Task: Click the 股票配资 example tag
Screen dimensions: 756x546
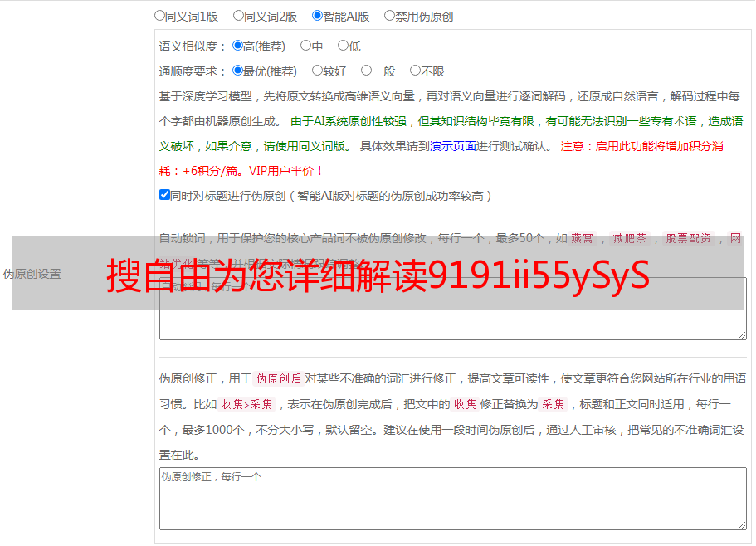Action: [x=689, y=238]
